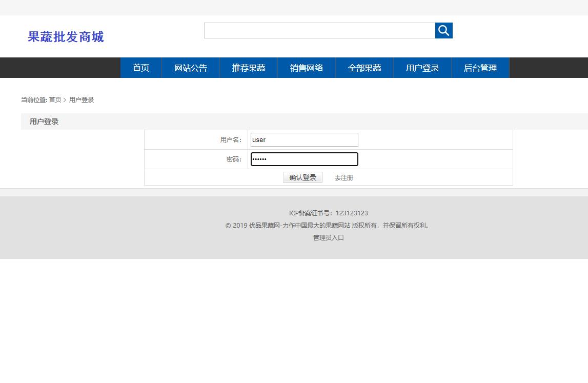Click the search magnifier icon
Screen dimensions: 588x383
click(443, 30)
